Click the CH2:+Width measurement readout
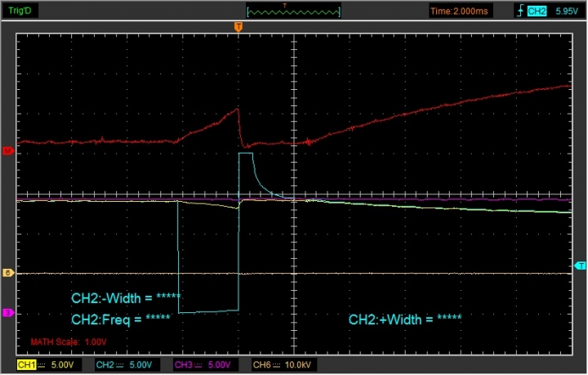The image size is (588, 375). tap(405, 319)
